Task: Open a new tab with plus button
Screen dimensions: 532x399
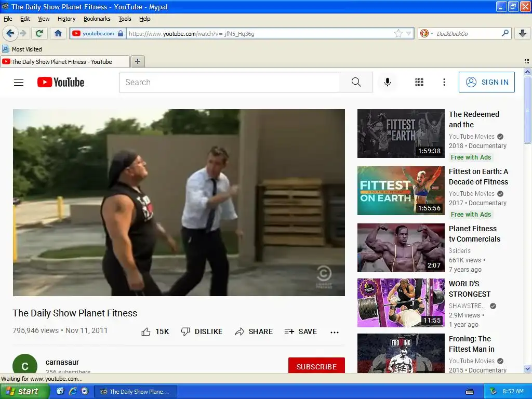Action: click(x=137, y=61)
